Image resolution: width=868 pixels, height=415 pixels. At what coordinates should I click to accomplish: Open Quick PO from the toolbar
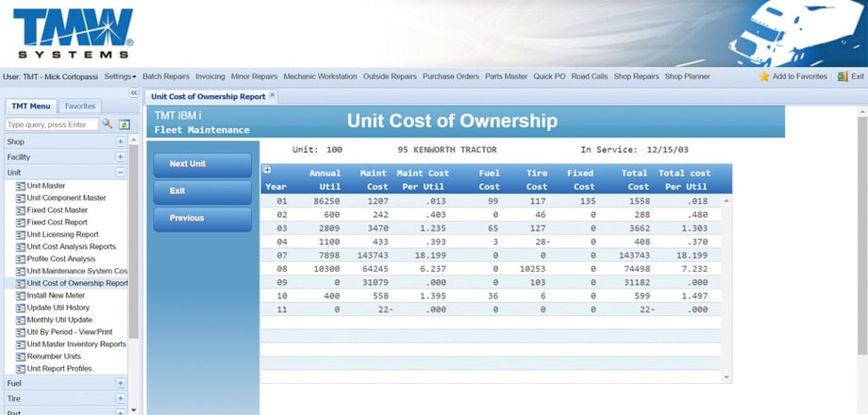[549, 76]
